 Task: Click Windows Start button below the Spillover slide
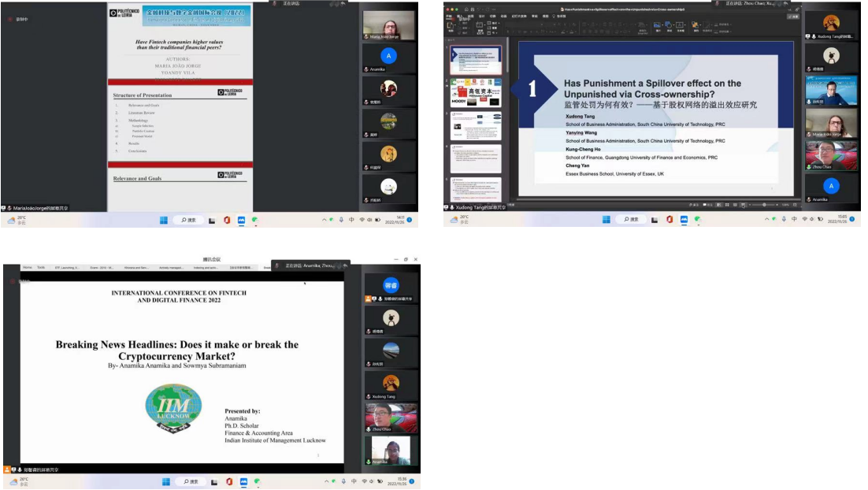pyautogui.click(x=606, y=219)
